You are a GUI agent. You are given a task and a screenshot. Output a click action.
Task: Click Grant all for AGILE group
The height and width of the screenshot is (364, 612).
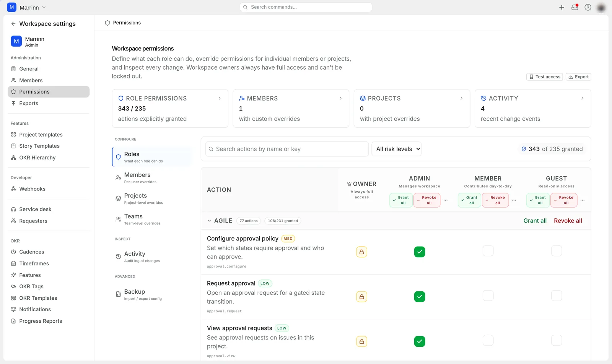click(535, 221)
